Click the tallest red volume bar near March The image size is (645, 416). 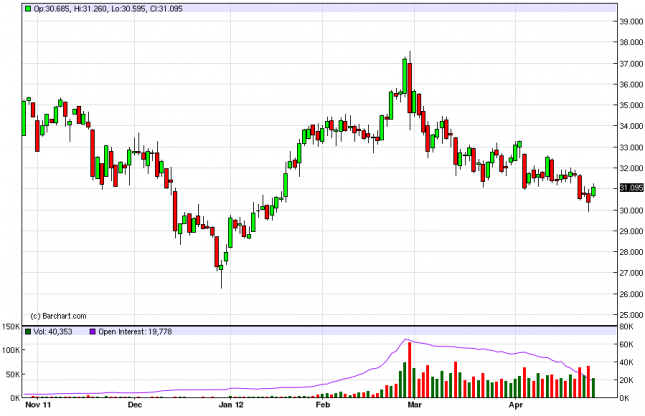point(409,370)
